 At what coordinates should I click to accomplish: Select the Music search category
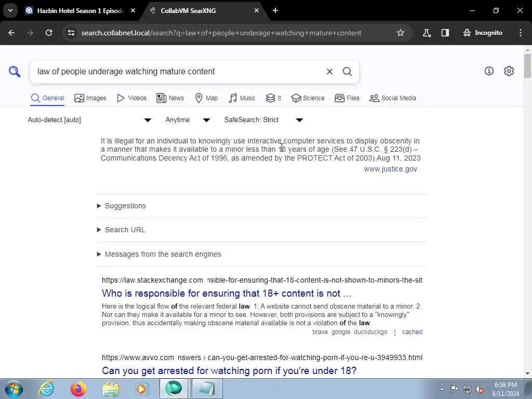(242, 98)
